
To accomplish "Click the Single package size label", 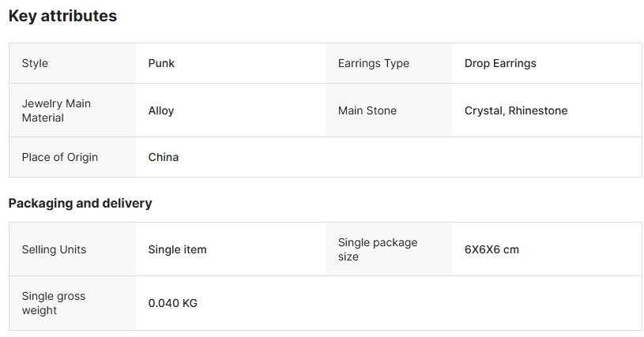I will click(377, 249).
